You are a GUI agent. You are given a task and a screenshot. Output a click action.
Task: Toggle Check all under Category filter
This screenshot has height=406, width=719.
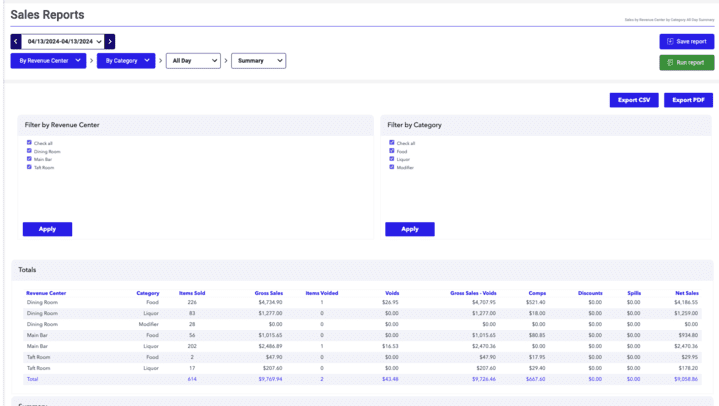pos(392,143)
